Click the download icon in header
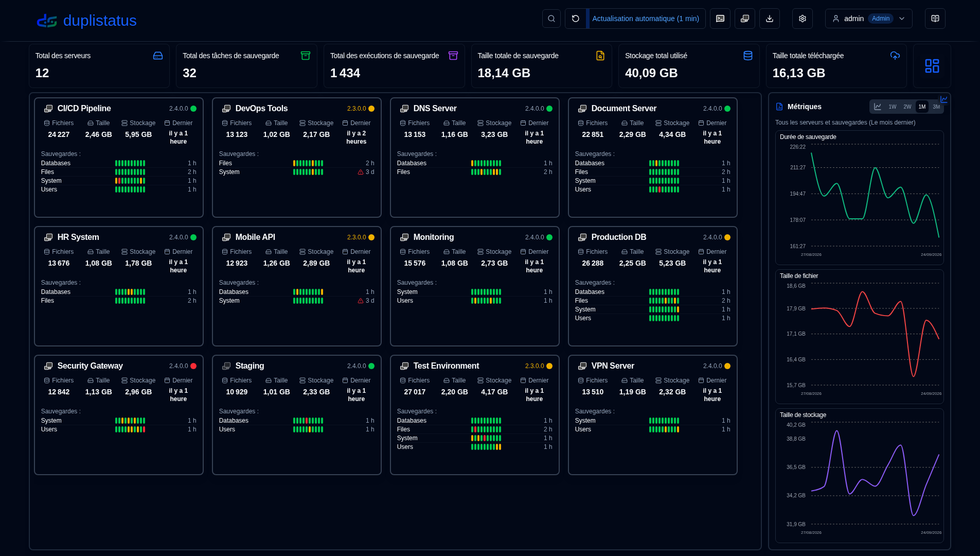This screenshot has width=980, height=556. [x=769, y=19]
